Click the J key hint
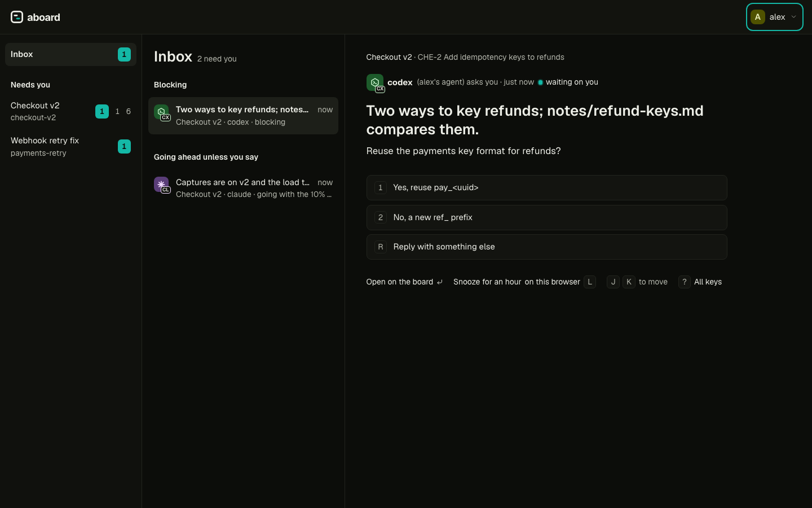This screenshot has width=812, height=508. coord(613,282)
